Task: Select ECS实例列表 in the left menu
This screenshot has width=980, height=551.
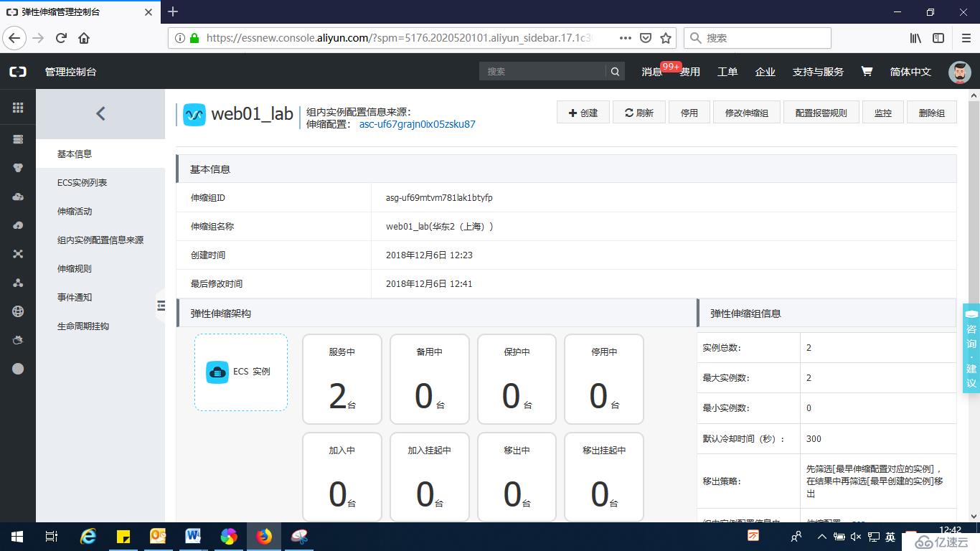Action: coord(100,182)
